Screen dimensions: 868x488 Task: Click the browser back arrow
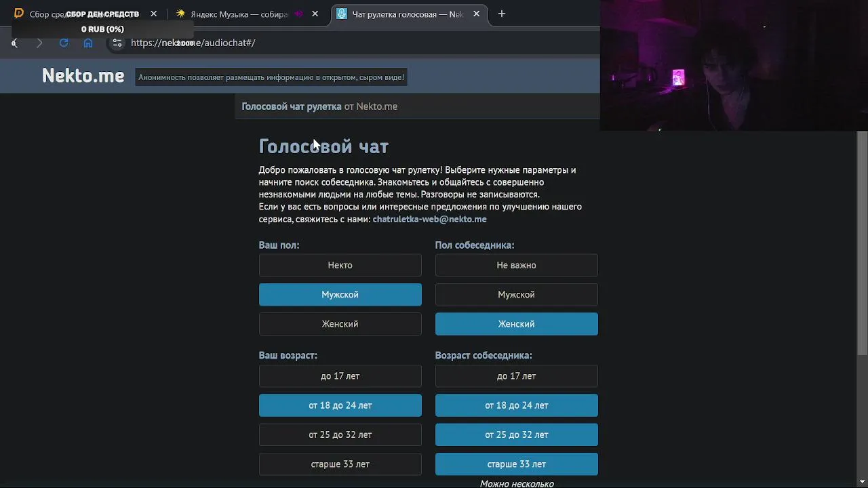tap(14, 43)
